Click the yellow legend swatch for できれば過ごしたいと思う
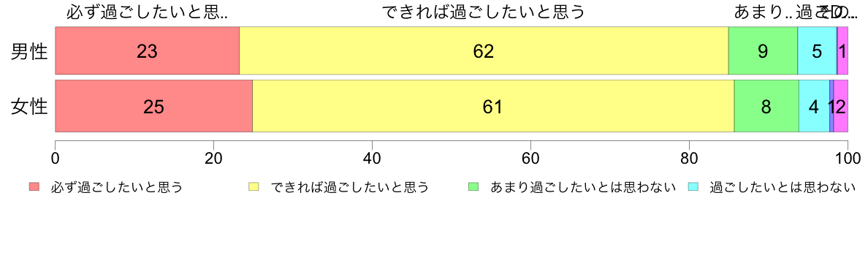The height and width of the screenshot is (269, 868). coord(255,187)
